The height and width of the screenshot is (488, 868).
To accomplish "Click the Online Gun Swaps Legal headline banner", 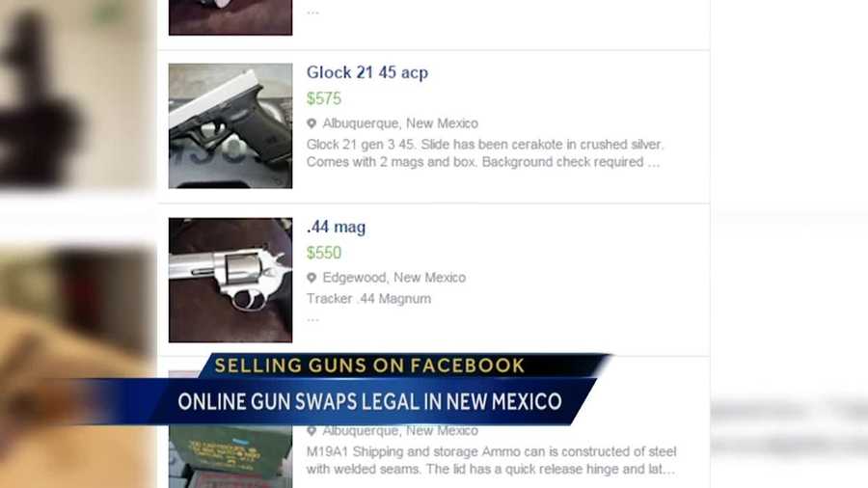I will (x=369, y=401).
